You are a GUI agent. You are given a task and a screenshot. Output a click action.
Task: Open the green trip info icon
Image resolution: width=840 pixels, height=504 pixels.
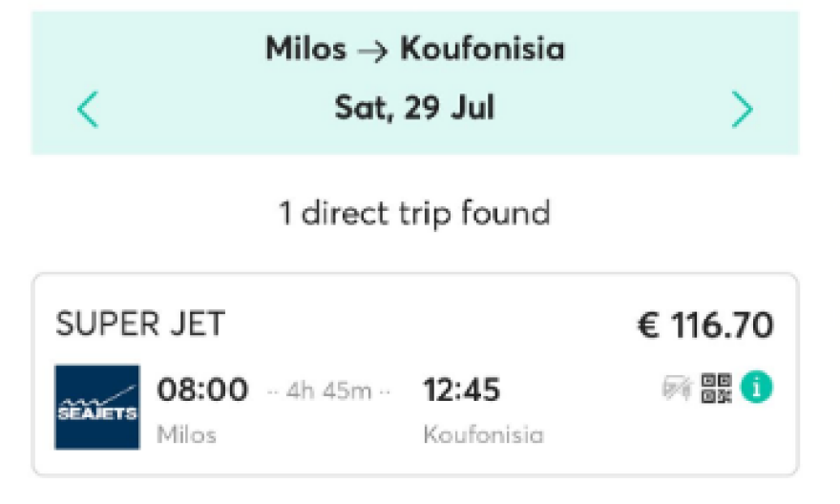pyautogui.click(x=756, y=388)
